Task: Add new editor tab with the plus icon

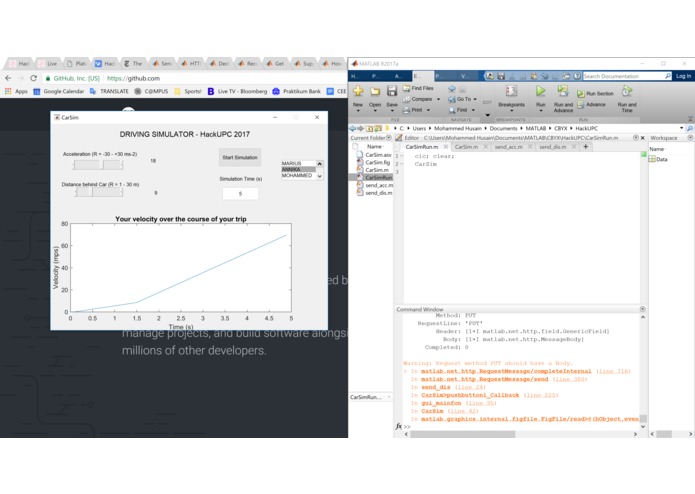Action: (586, 147)
